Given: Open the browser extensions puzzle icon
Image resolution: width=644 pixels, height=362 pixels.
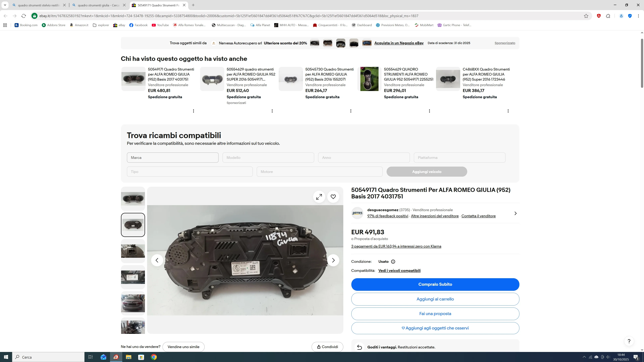Looking at the screenshot, I should 608,16.
